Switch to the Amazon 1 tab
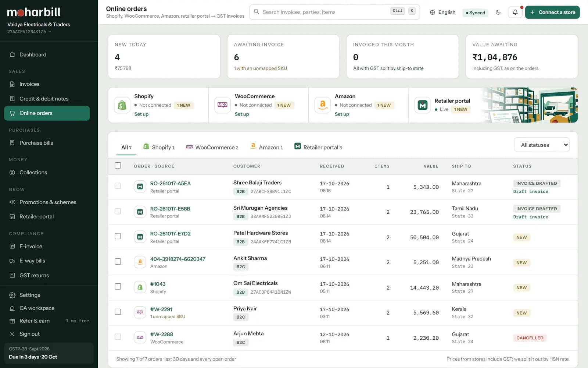 (266, 147)
